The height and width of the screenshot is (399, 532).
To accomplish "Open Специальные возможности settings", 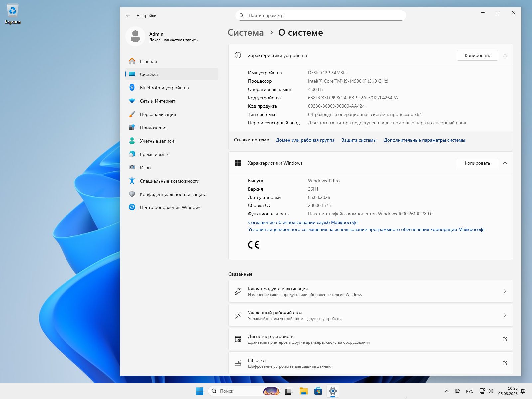I will 169,181.
